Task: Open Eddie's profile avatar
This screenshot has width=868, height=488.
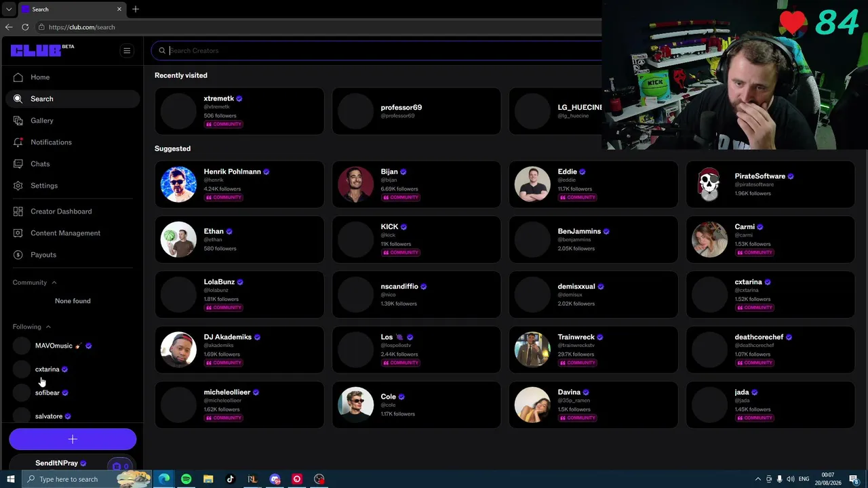Action: 532,184
